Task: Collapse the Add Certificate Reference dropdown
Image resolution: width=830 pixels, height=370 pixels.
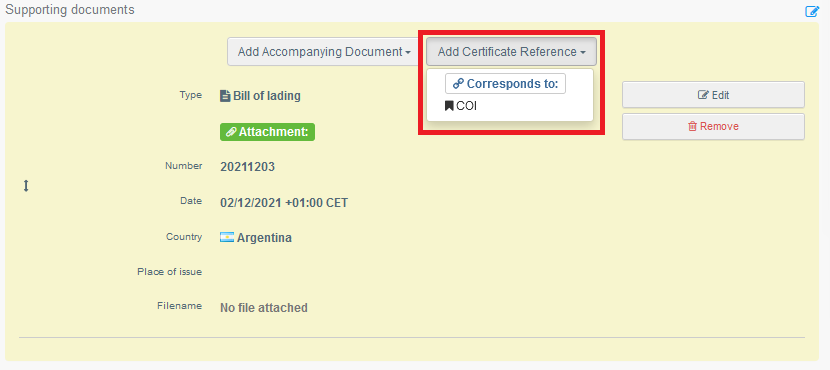Action: click(x=511, y=52)
